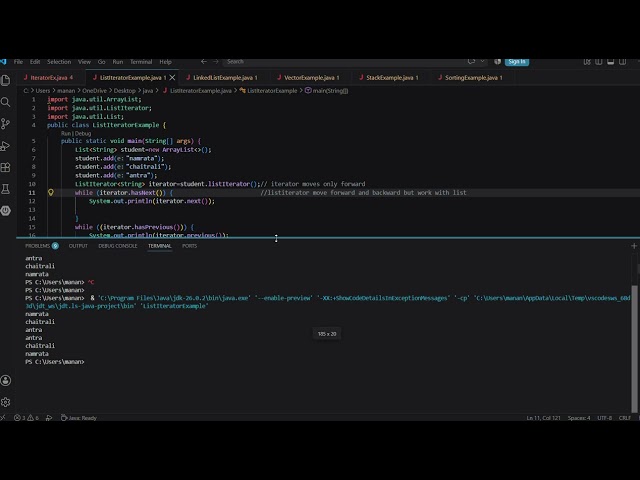Click the Spaces: 4 indentation setting
The width and height of the screenshot is (640, 480).
579,418
